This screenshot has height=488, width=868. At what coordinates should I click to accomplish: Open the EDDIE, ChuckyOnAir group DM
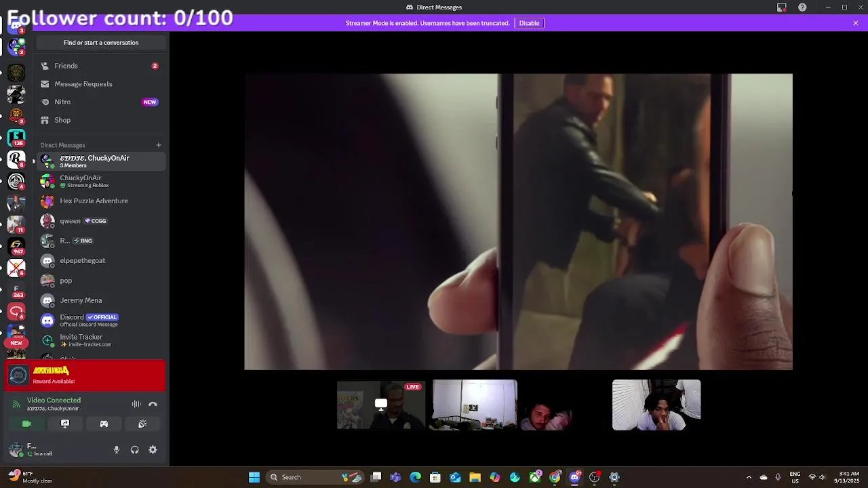101,161
